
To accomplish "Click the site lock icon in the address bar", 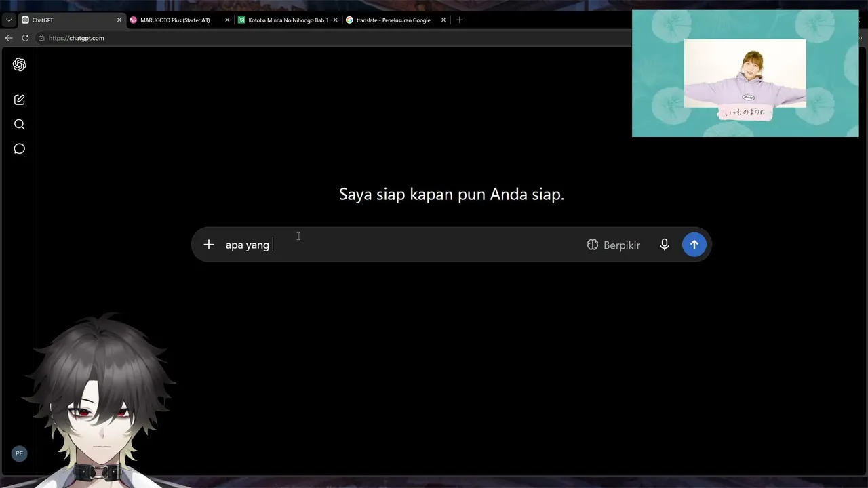I will 42,38.
